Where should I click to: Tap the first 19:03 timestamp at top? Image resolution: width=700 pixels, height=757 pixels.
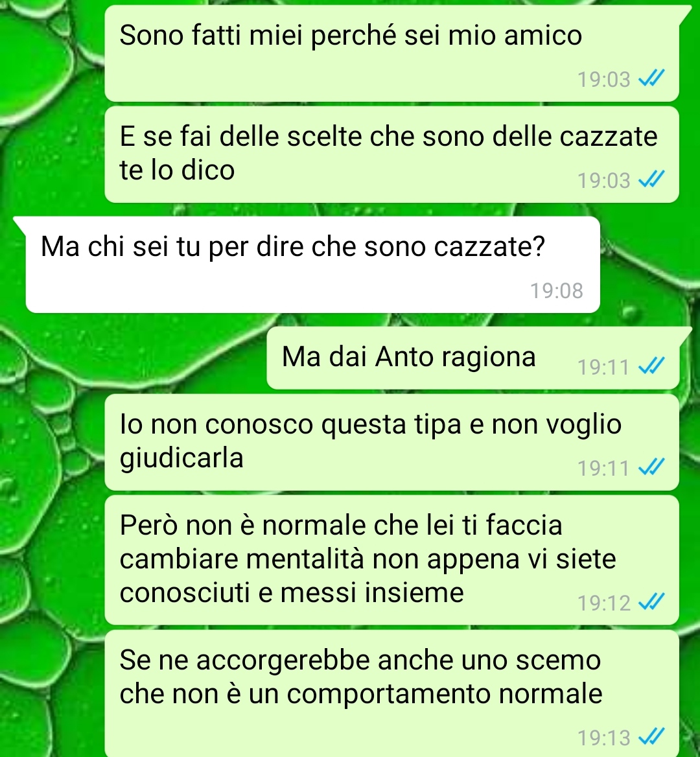[604, 79]
